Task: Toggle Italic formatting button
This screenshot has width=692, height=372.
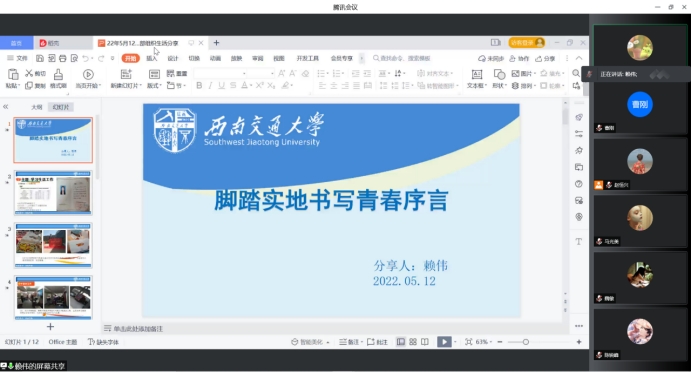Action: [210, 85]
